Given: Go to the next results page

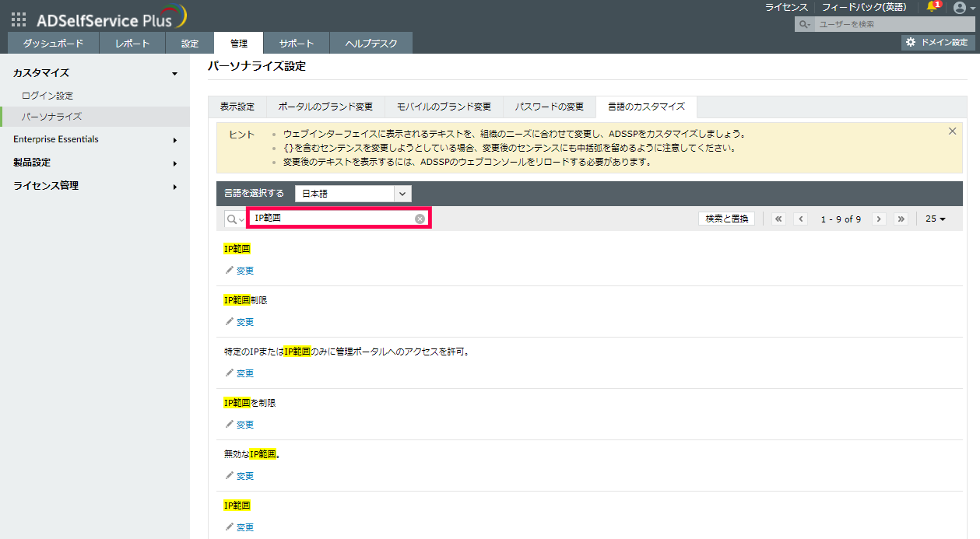Looking at the screenshot, I should (x=879, y=219).
